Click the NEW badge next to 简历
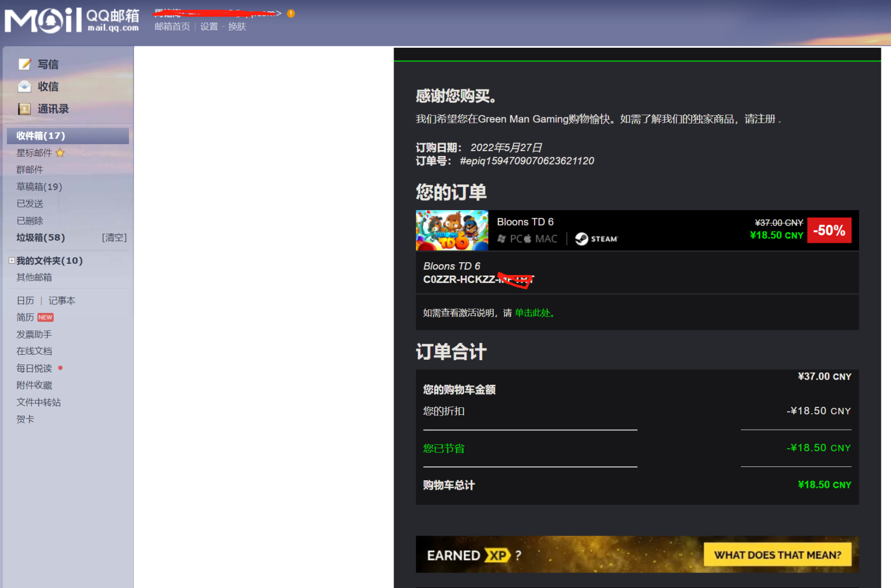 pyautogui.click(x=46, y=317)
